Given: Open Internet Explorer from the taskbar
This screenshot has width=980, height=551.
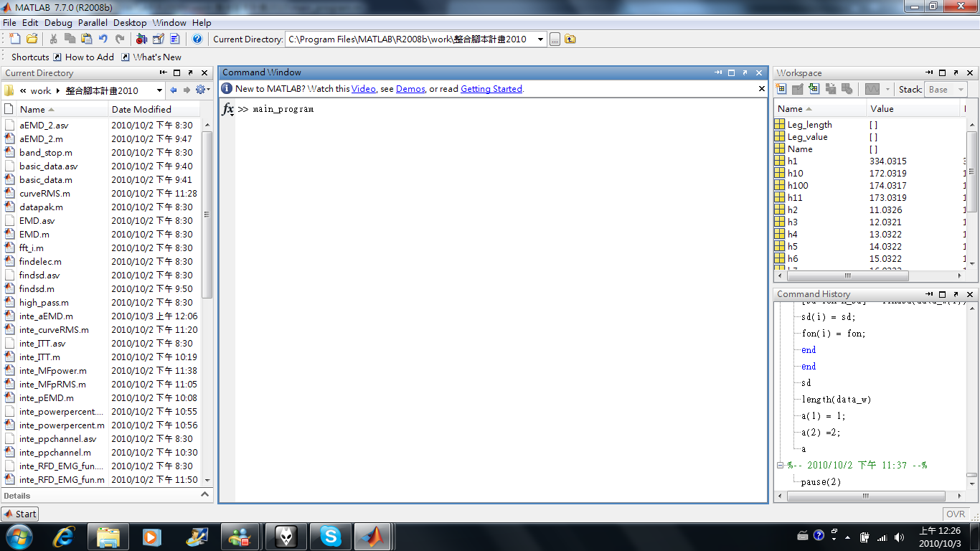Looking at the screenshot, I should [65, 537].
